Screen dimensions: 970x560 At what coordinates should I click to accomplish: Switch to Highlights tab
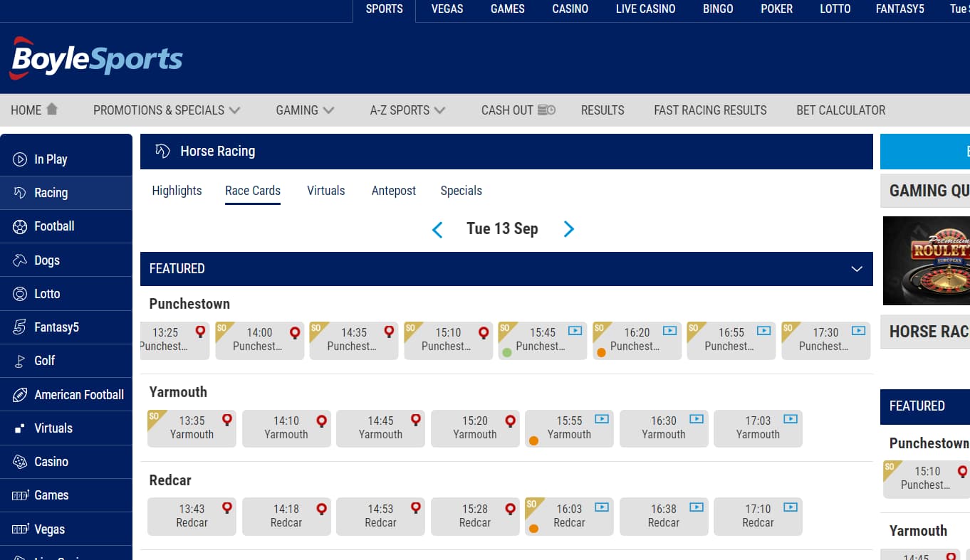[177, 191]
